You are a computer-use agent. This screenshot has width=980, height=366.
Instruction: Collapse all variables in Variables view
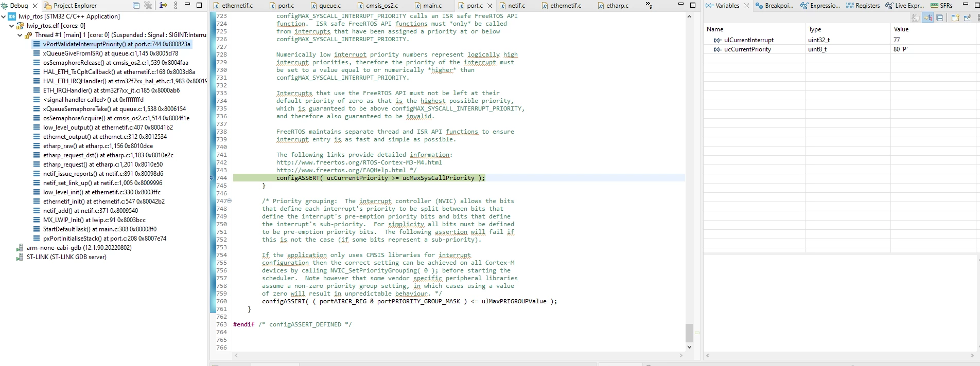[x=940, y=17]
